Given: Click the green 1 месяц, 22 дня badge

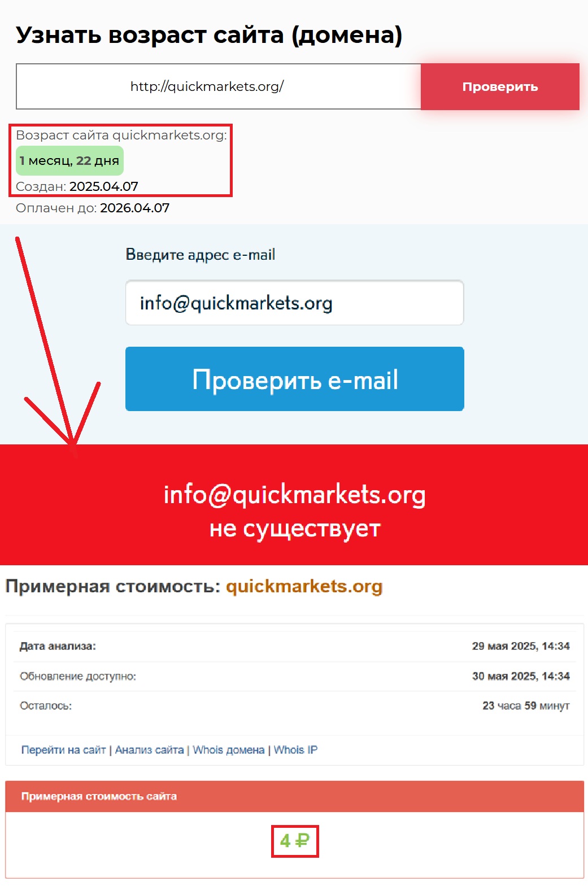Looking at the screenshot, I should [x=69, y=161].
